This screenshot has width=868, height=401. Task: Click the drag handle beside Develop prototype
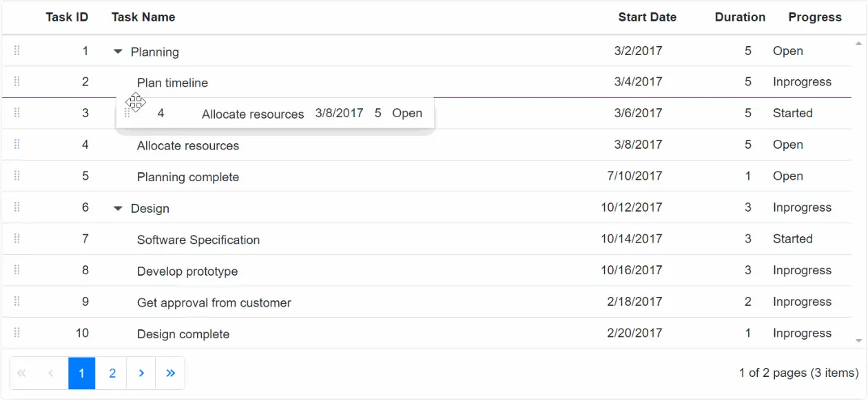point(17,270)
